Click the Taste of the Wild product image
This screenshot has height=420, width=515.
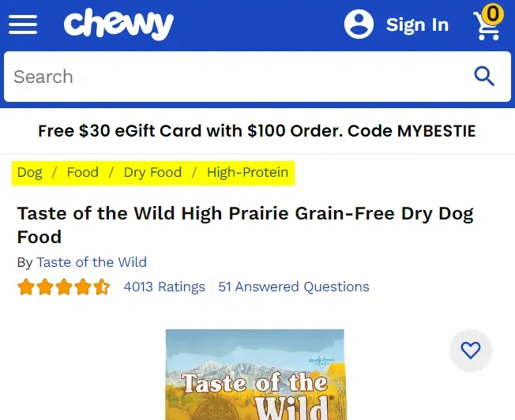tap(254, 375)
